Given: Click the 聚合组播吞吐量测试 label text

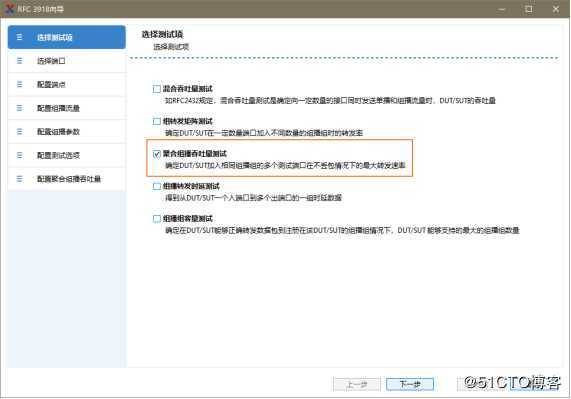Looking at the screenshot, I should (x=194, y=154).
